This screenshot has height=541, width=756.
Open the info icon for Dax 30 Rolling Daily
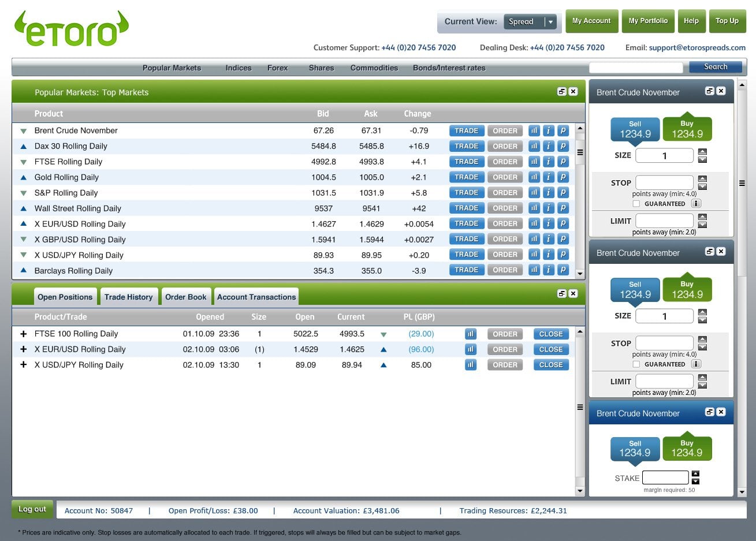coord(549,146)
